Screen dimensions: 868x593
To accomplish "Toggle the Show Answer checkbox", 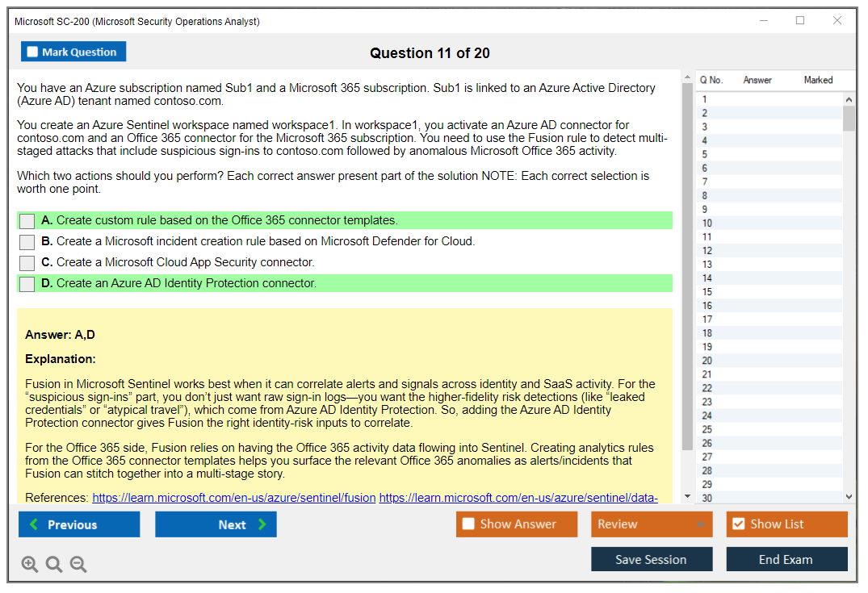I will point(468,524).
